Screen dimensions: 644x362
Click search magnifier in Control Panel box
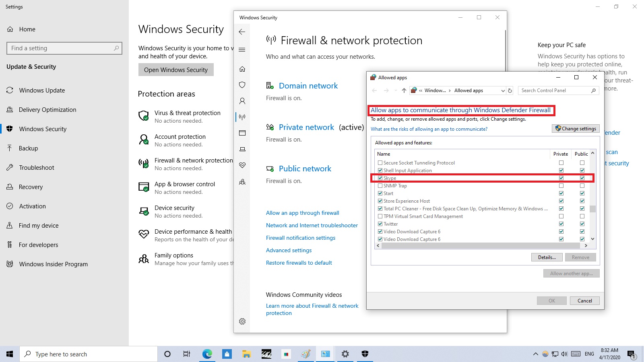(593, 90)
